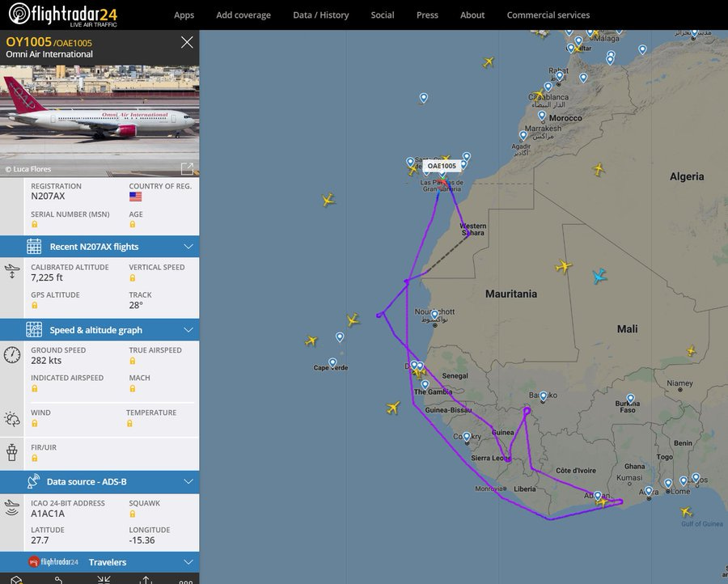Click the 28° track value

(x=136, y=305)
